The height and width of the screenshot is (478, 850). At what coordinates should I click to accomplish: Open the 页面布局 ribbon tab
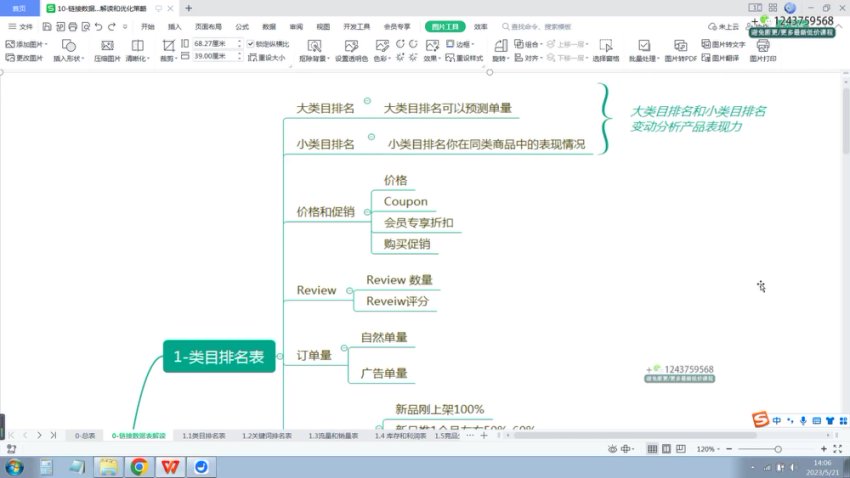[209, 27]
